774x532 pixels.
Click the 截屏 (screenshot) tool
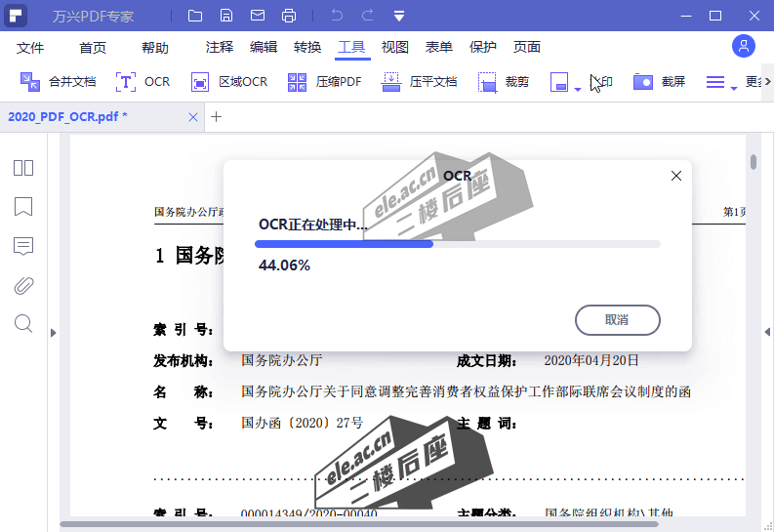(659, 82)
